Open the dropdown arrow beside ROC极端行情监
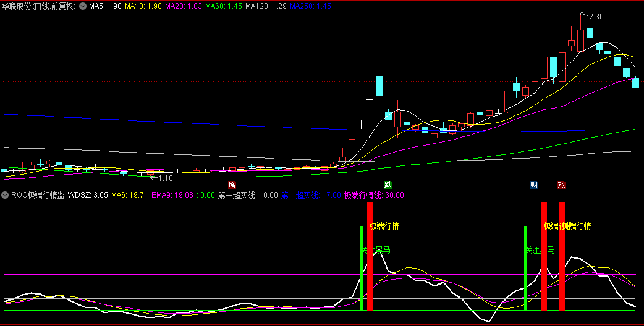Viewport: 644px width, 326px height. (x=6, y=194)
